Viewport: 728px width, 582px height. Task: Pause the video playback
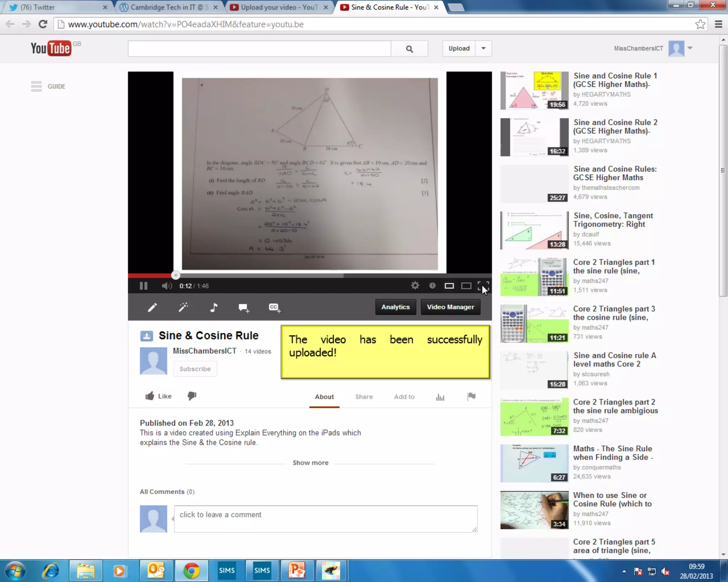[144, 286]
